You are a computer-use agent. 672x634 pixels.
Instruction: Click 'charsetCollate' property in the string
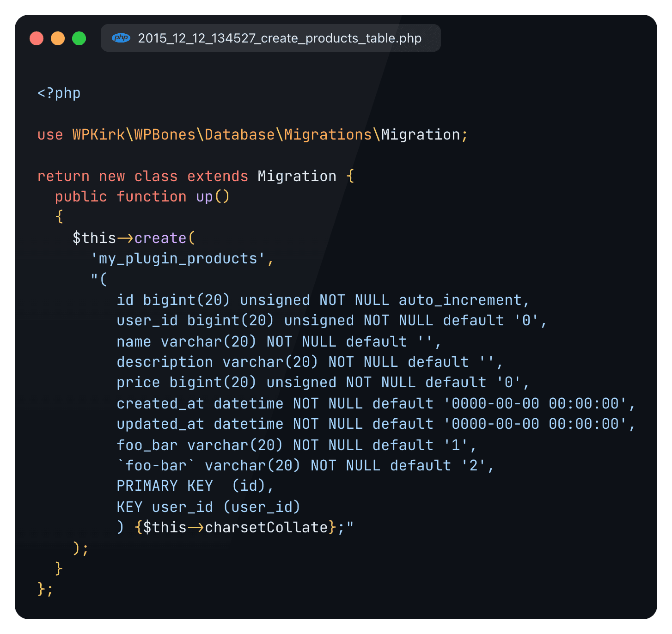[266, 528]
